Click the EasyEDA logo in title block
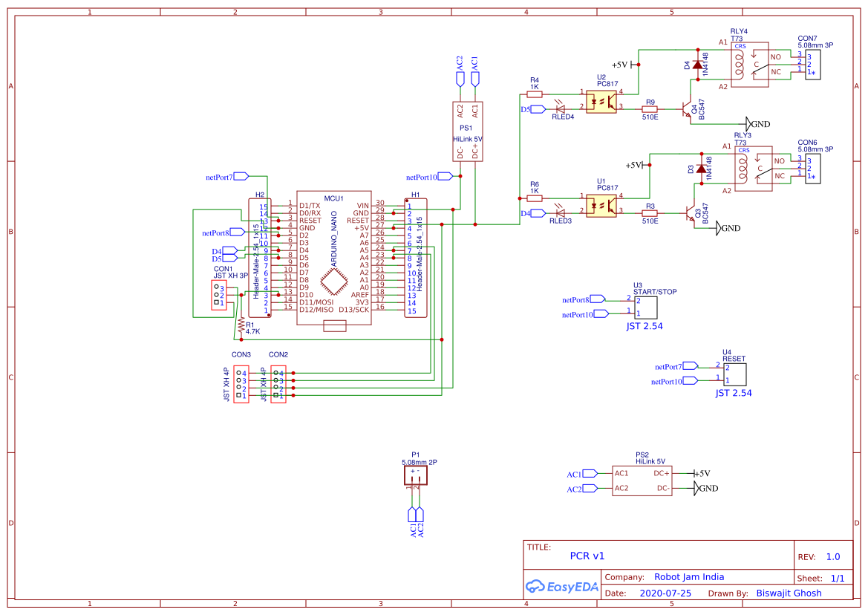 tap(561, 586)
